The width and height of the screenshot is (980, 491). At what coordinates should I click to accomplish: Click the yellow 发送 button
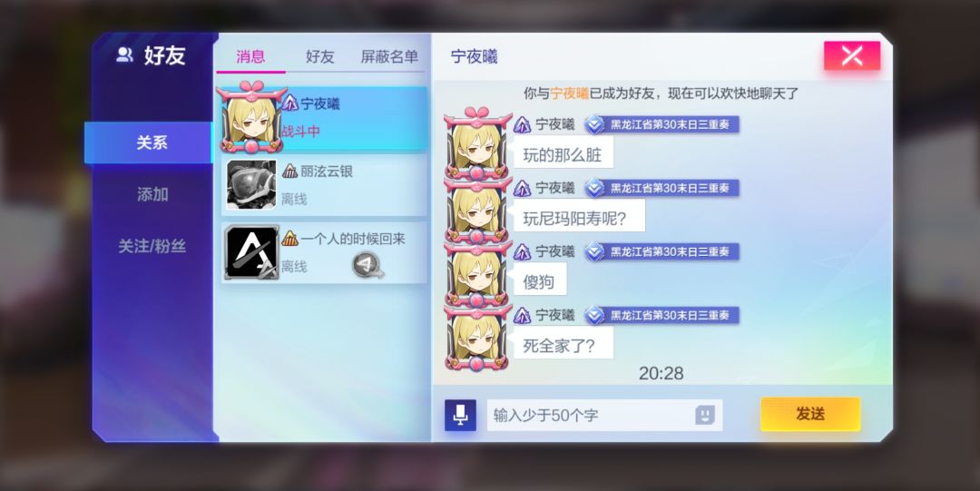(810, 414)
